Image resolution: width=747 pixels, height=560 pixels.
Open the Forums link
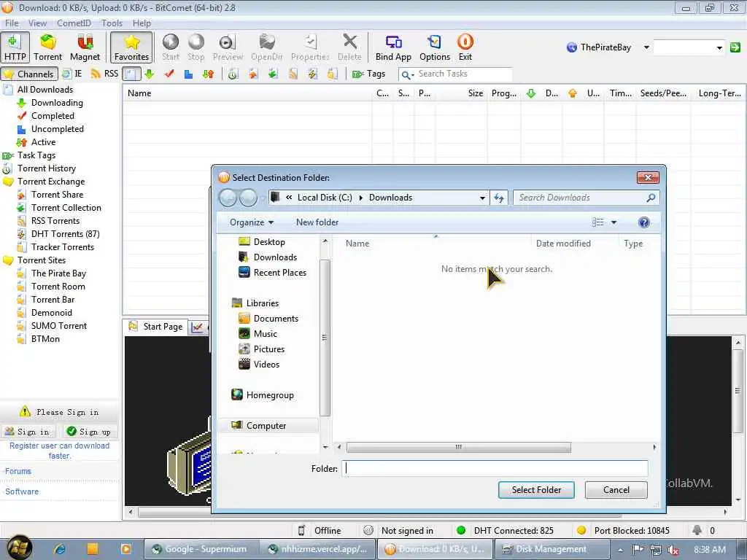pos(18,471)
